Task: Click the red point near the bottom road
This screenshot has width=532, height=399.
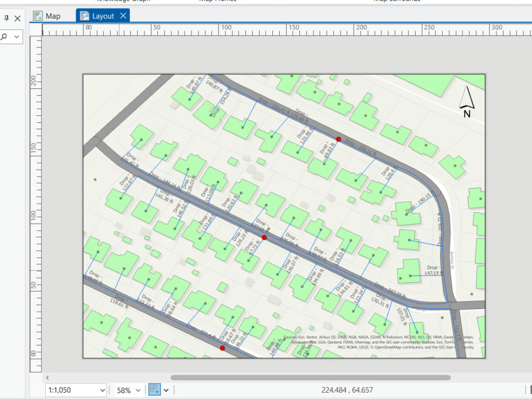Action: (x=222, y=348)
